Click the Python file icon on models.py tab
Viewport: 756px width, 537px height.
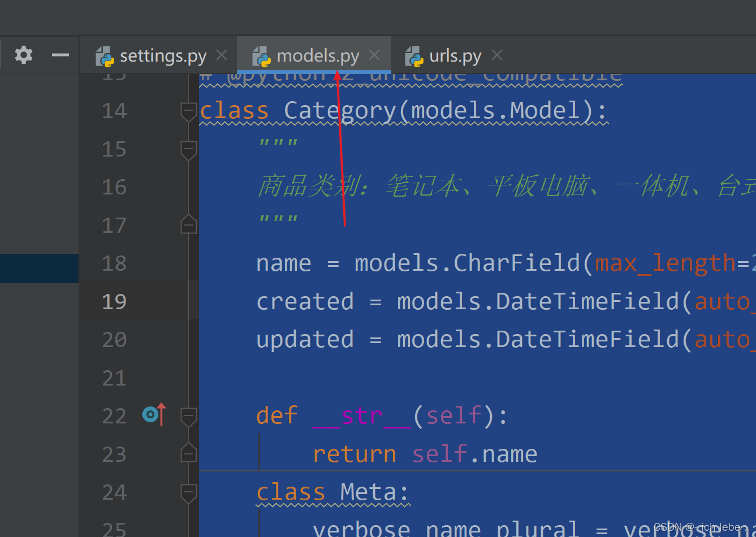(x=261, y=57)
